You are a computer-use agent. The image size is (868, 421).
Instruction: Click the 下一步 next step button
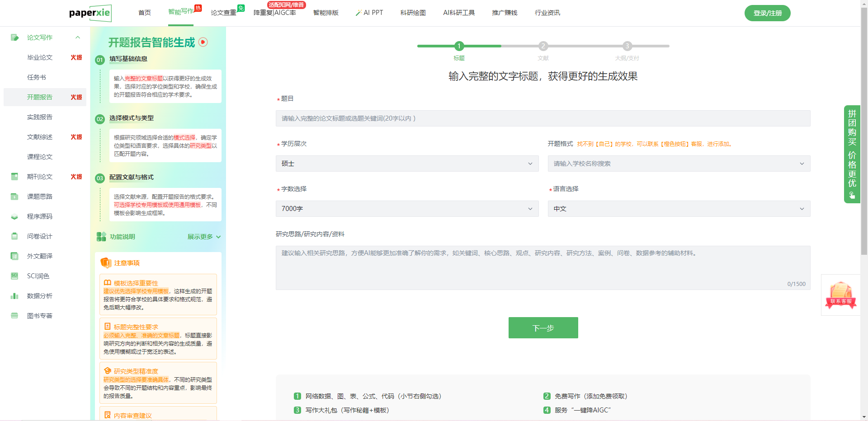(x=543, y=328)
